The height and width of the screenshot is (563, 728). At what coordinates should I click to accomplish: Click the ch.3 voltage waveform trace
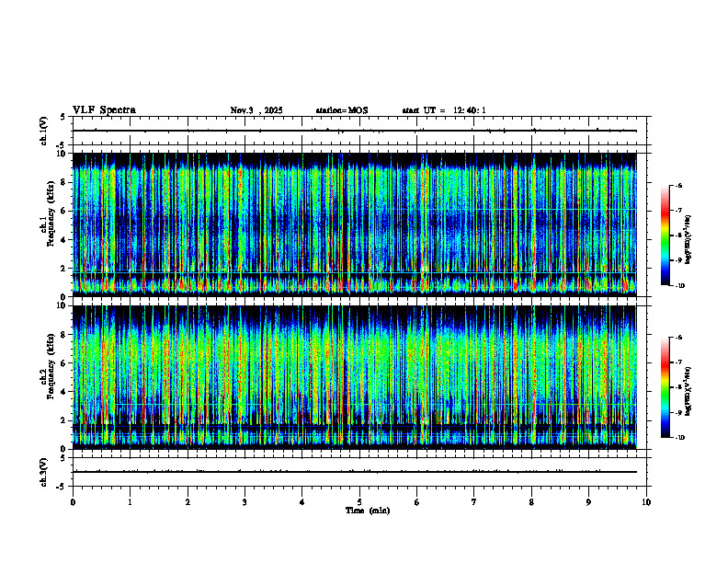(355, 472)
